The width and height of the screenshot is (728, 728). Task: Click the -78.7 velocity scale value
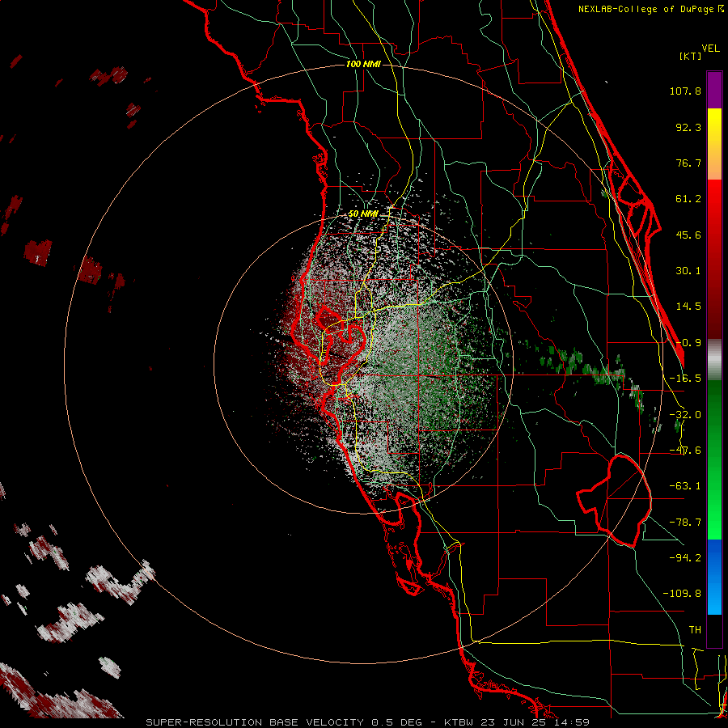click(x=685, y=523)
